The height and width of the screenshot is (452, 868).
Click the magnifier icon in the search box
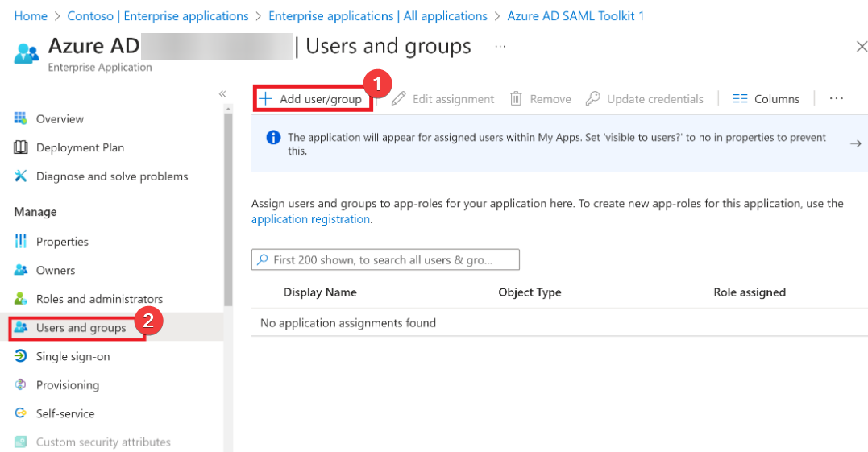point(263,259)
